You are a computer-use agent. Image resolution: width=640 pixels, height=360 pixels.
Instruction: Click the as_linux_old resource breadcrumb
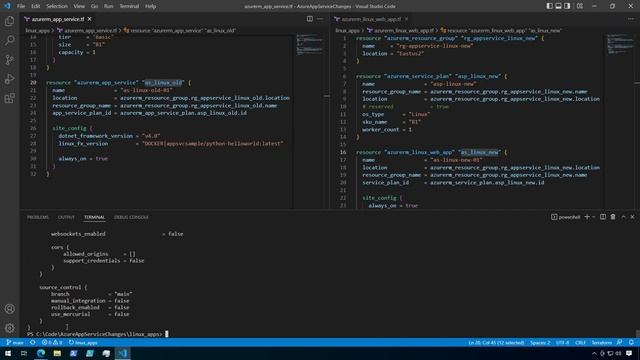180,30
